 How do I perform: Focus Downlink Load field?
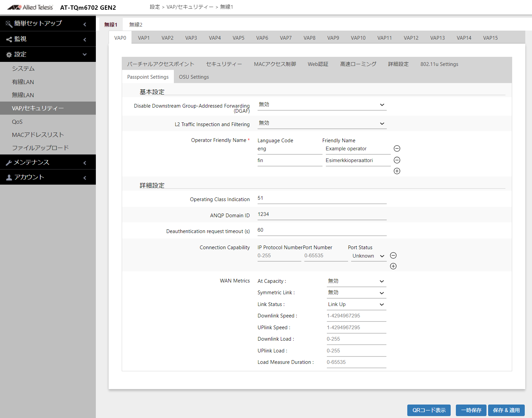[x=356, y=339]
